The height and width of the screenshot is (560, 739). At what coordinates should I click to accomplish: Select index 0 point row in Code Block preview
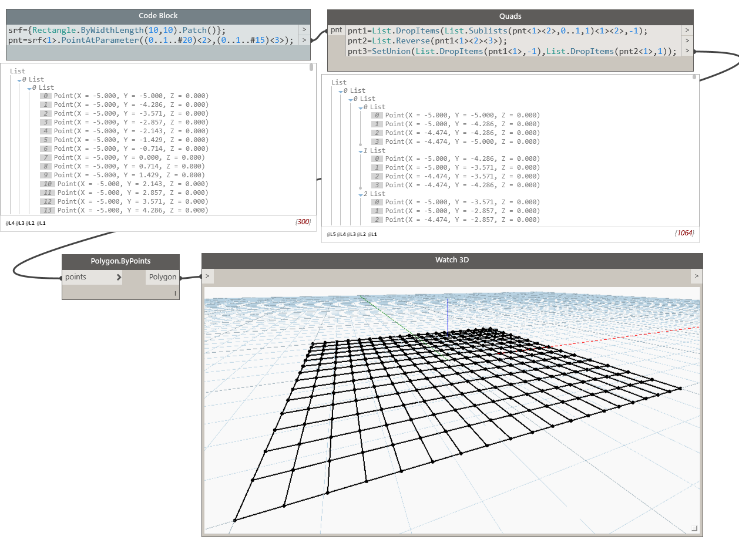(125, 96)
